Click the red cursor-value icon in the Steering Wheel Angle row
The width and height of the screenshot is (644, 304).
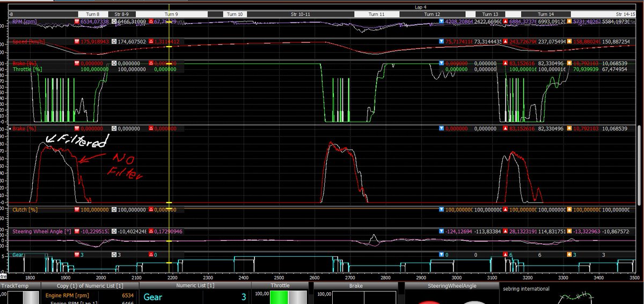pos(76,231)
